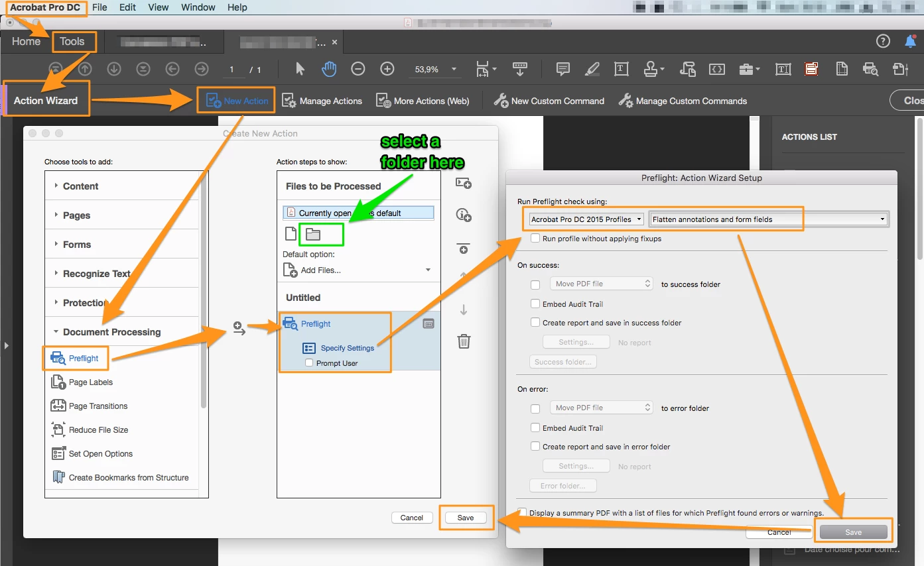Switch to the Home tab
The width and height of the screenshot is (924, 566).
tap(26, 41)
